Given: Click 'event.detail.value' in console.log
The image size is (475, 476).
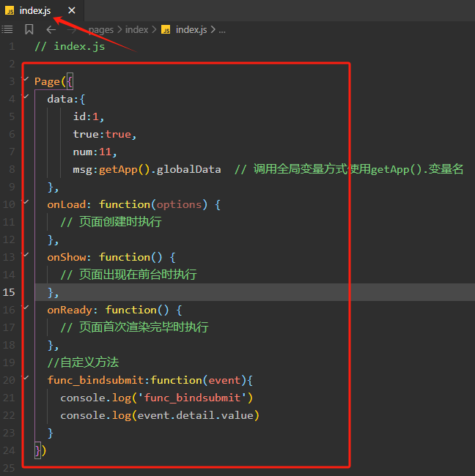Looking at the screenshot, I should pyautogui.click(x=195, y=415).
